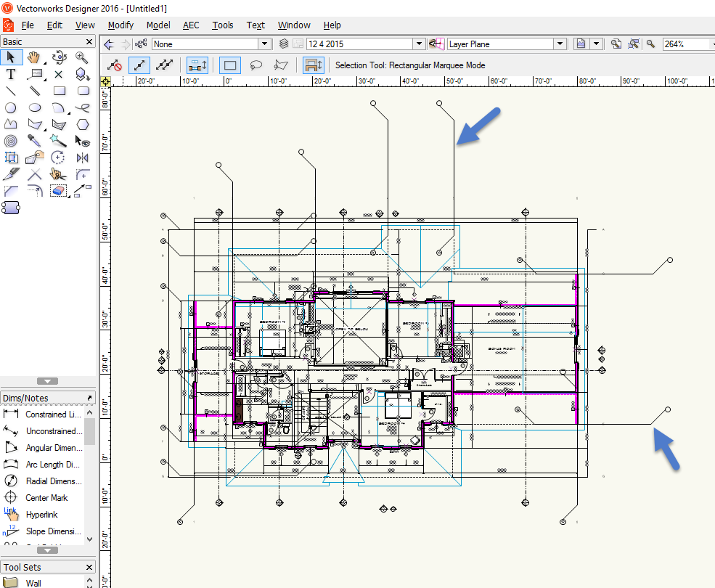Select the Text tool
Screen dimensions: 715x588
(x=11, y=74)
